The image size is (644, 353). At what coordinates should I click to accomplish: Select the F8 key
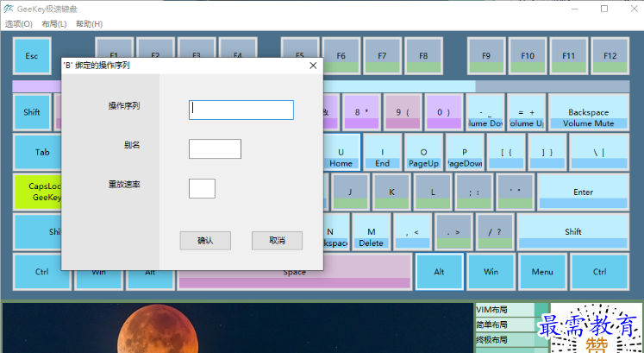click(x=423, y=56)
